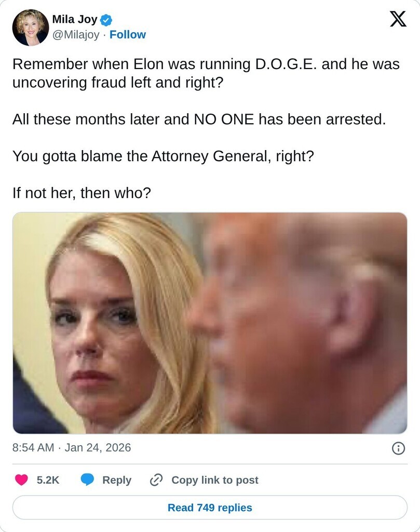
Task: Select Copy link to post
Action: click(x=215, y=480)
